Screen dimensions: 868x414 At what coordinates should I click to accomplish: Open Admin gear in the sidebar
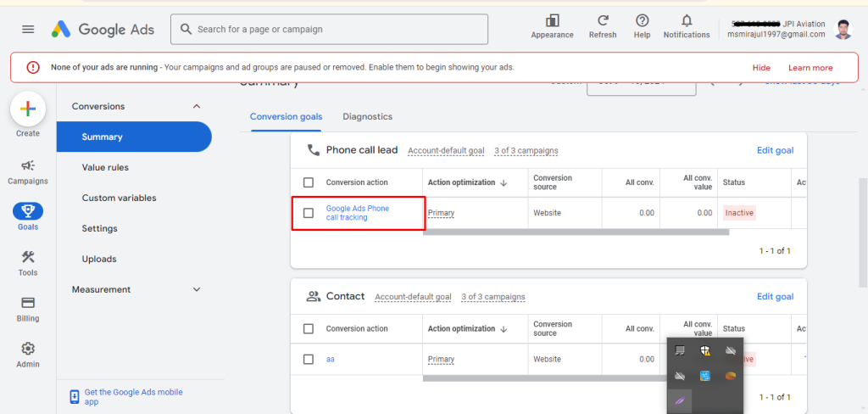tap(27, 355)
